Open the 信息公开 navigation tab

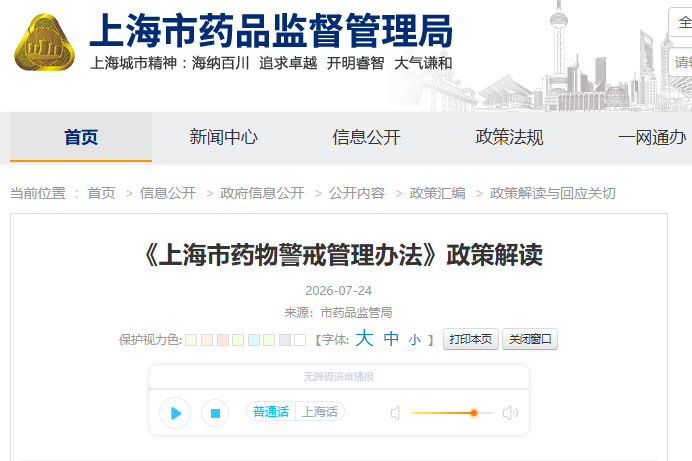tap(366, 137)
